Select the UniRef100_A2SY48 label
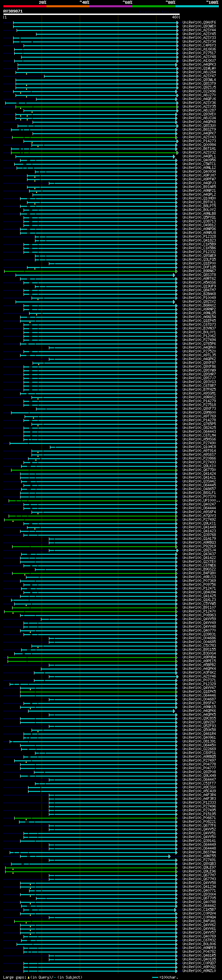 (199, 57)
